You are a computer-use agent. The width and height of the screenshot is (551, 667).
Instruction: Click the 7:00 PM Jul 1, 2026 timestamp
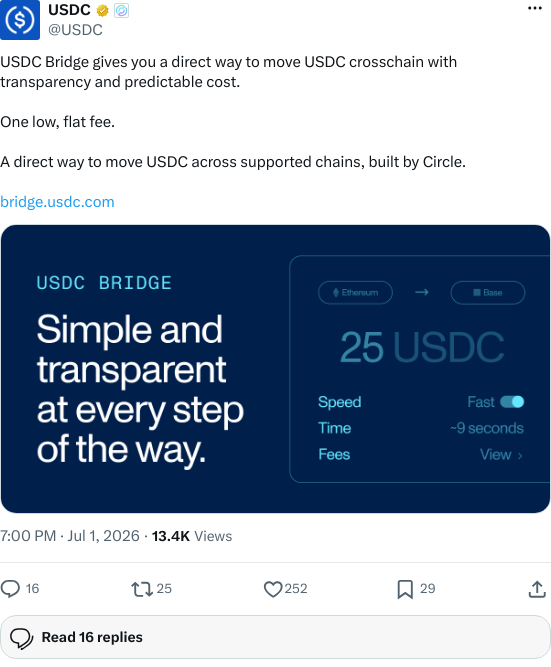(70, 536)
